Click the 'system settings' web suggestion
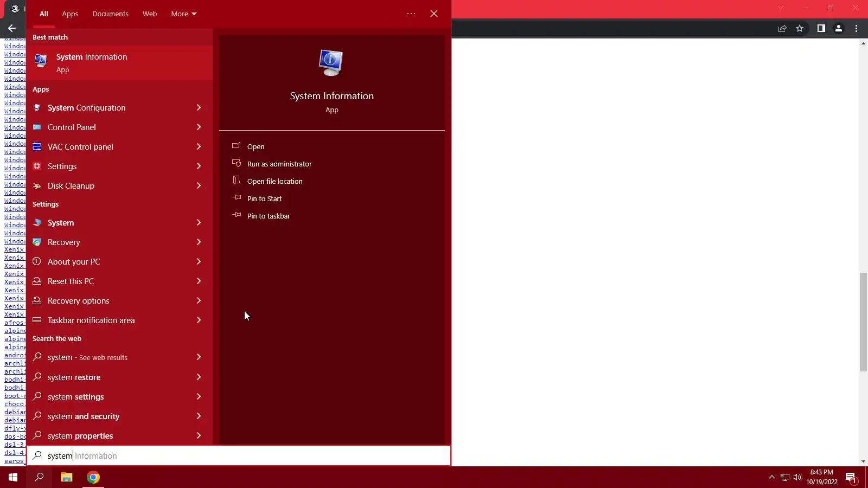Image resolution: width=868 pixels, height=488 pixels. [75, 396]
